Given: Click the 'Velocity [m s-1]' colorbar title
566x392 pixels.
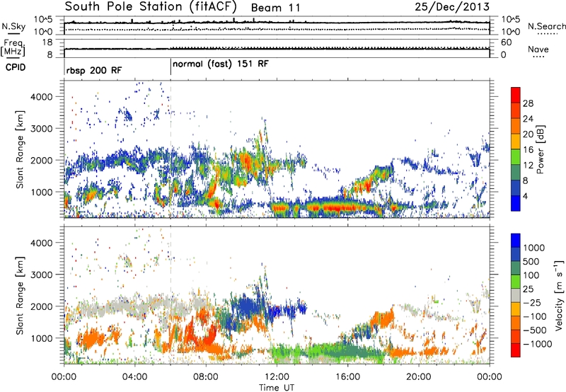Looking at the screenshot, I should (559, 295).
